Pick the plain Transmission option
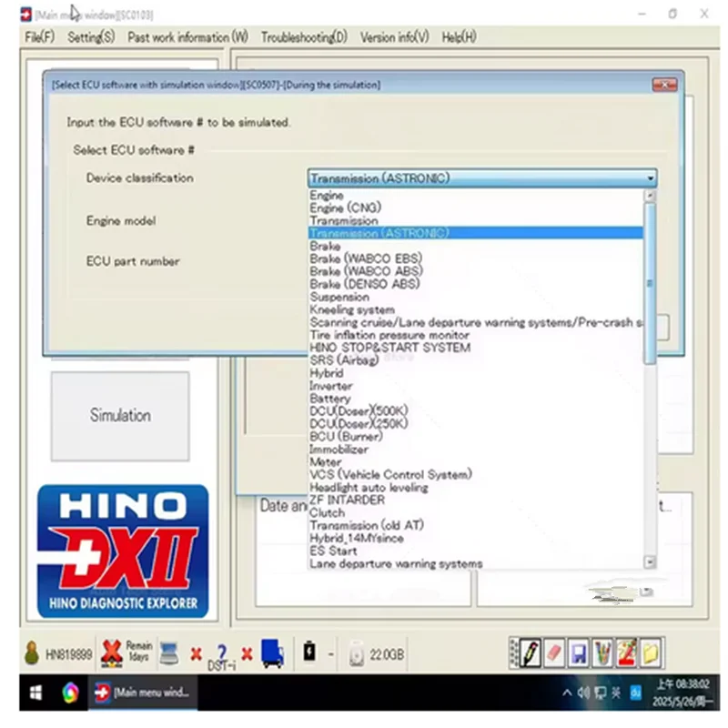 pos(476,220)
